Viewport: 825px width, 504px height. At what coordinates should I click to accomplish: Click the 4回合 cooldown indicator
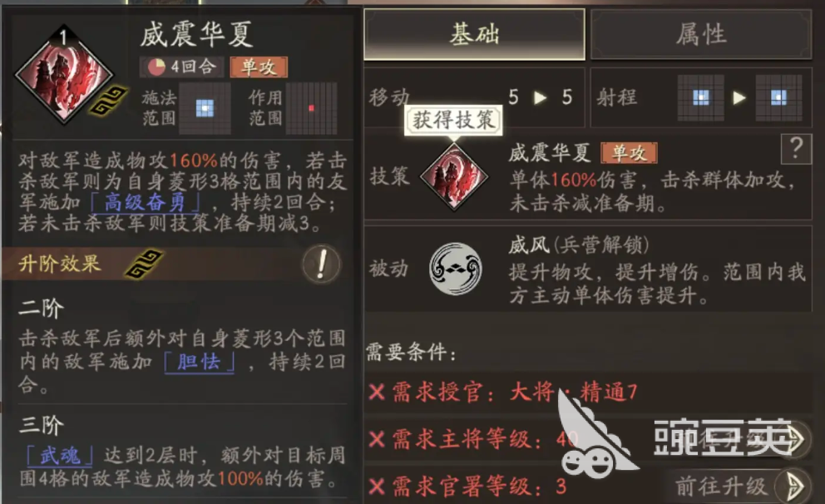click(182, 67)
